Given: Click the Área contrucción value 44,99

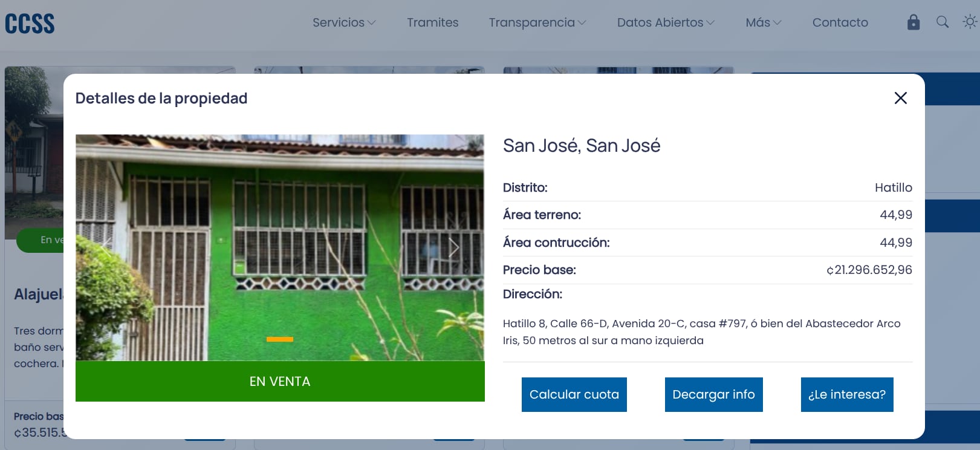Looking at the screenshot, I should click(896, 243).
